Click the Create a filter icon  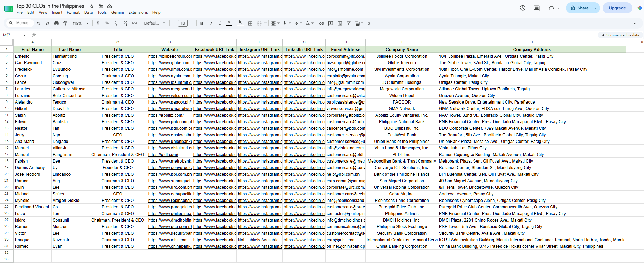(x=349, y=23)
